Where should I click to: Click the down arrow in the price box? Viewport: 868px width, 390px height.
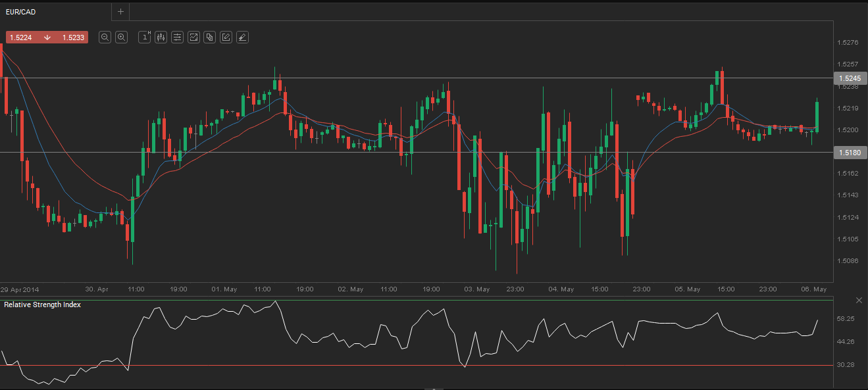tap(47, 37)
